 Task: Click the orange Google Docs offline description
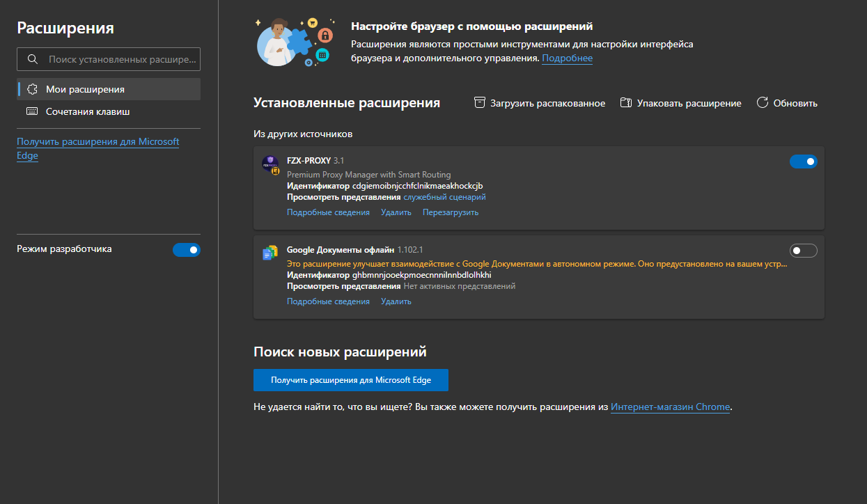[537, 264]
